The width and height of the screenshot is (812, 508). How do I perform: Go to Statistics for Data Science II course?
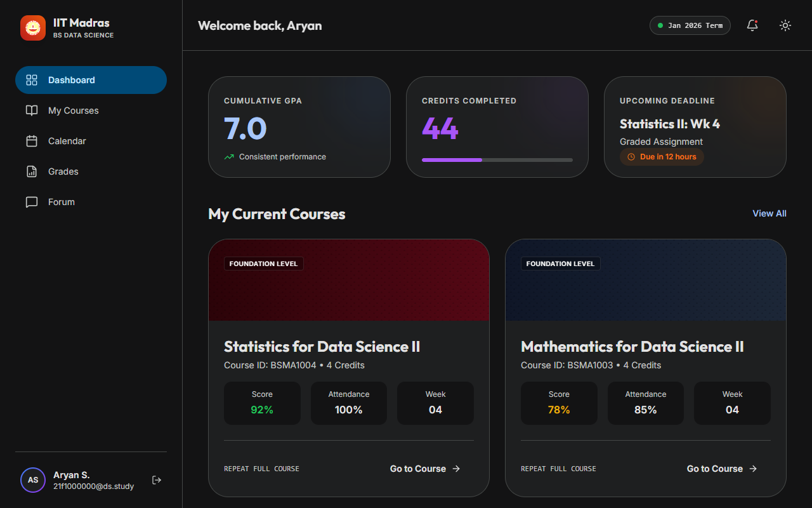(424, 469)
